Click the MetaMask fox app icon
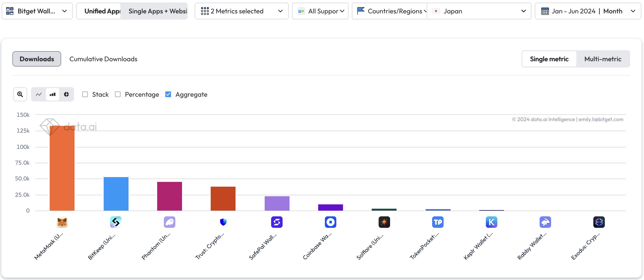 [62, 222]
